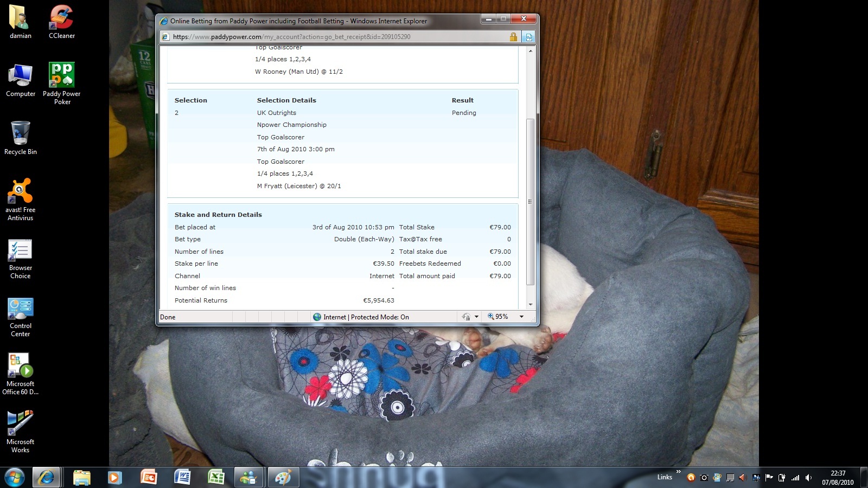This screenshot has width=868, height=488.
Task: Click the 'Npower Championship' text
Action: 292,125
